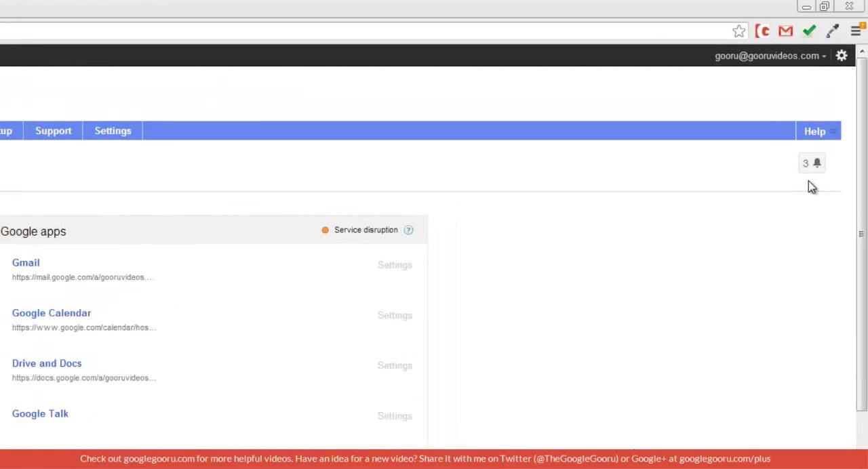The width and height of the screenshot is (868, 469).
Task: Open the Support tab
Action: click(53, 131)
